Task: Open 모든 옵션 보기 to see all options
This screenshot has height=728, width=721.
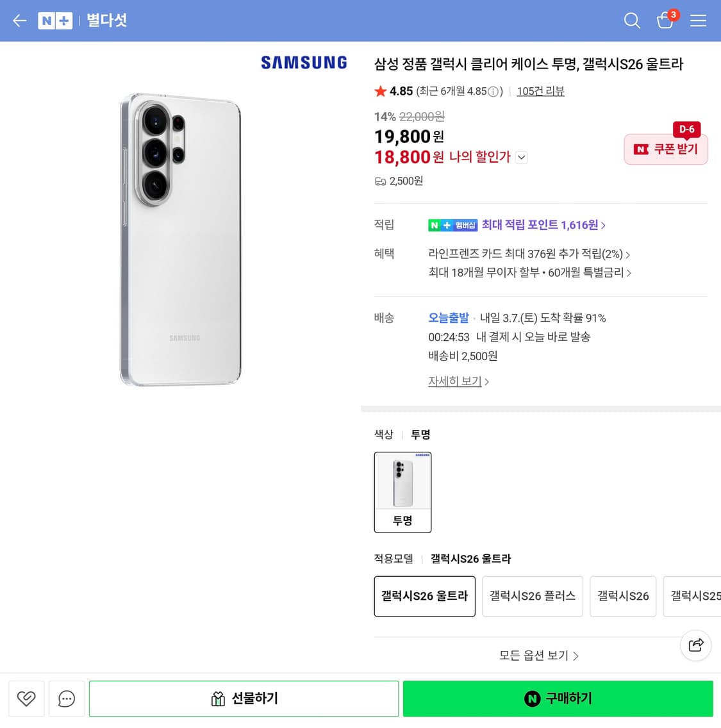Action: click(539, 656)
